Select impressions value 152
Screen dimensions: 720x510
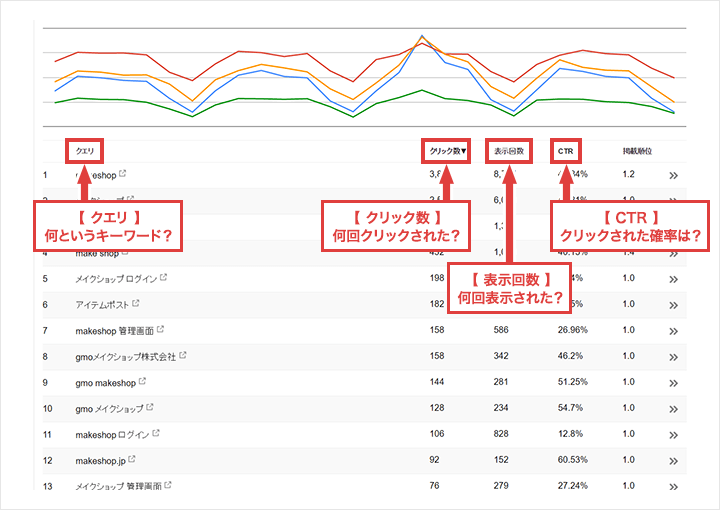[501, 460]
